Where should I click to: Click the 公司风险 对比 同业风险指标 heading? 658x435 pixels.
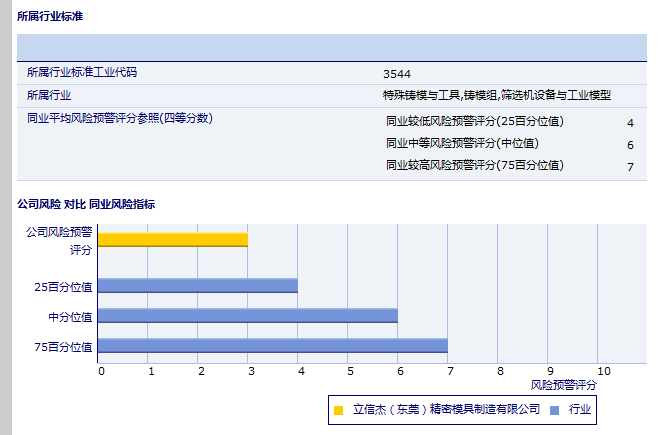(86, 204)
